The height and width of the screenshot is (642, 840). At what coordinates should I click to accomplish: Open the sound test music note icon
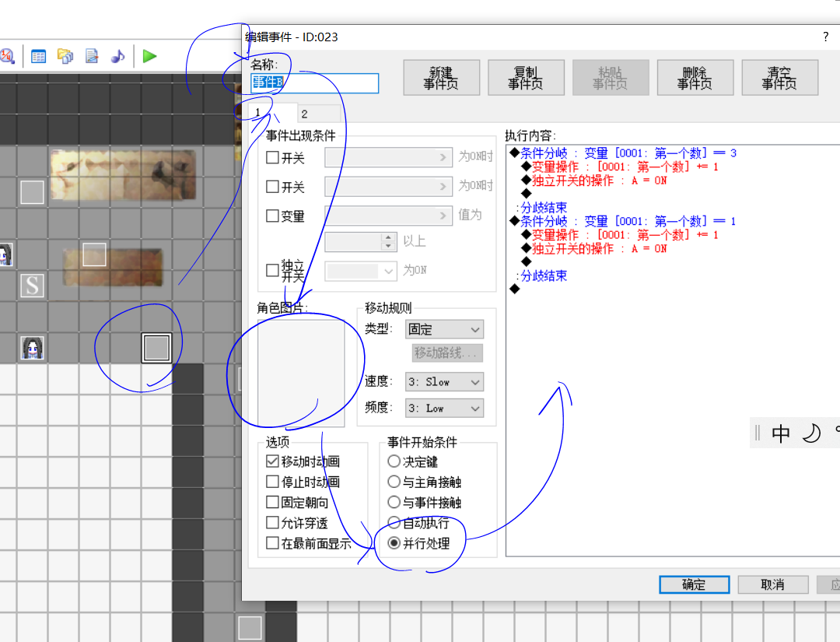pos(118,56)
